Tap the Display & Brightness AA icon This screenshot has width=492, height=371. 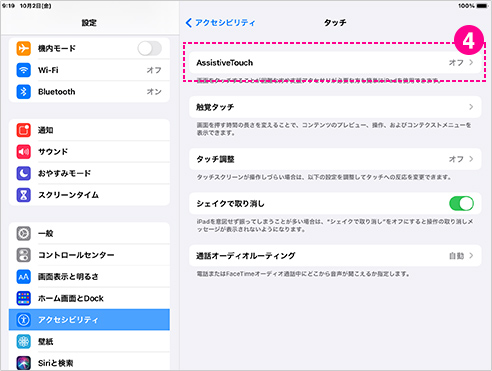(x=24, y=277)
